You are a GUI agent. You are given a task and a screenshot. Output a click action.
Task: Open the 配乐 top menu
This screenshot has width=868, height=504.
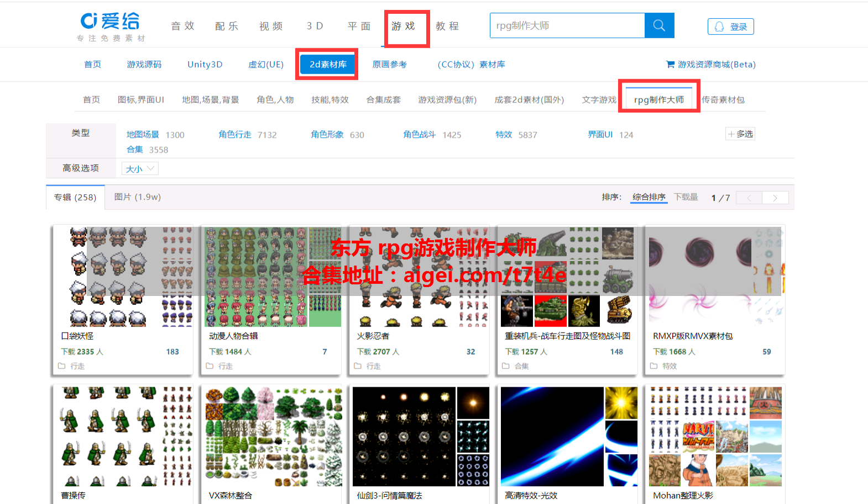tap(227, 26)
